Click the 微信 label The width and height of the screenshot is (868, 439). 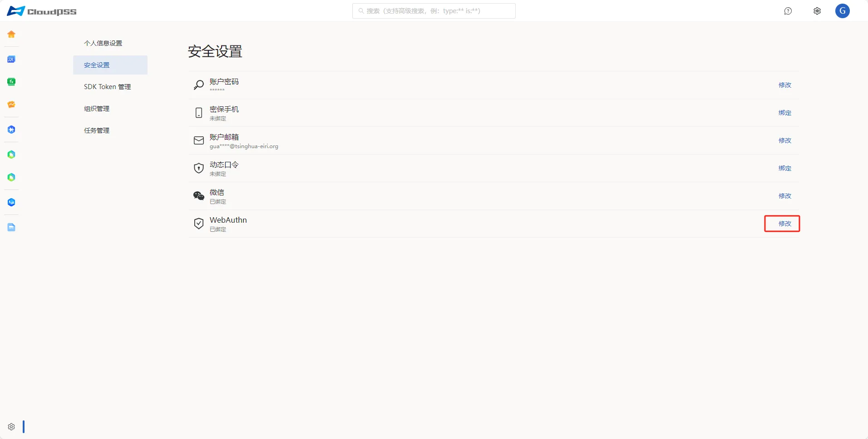pyautogui.click(x=217, y=193)
